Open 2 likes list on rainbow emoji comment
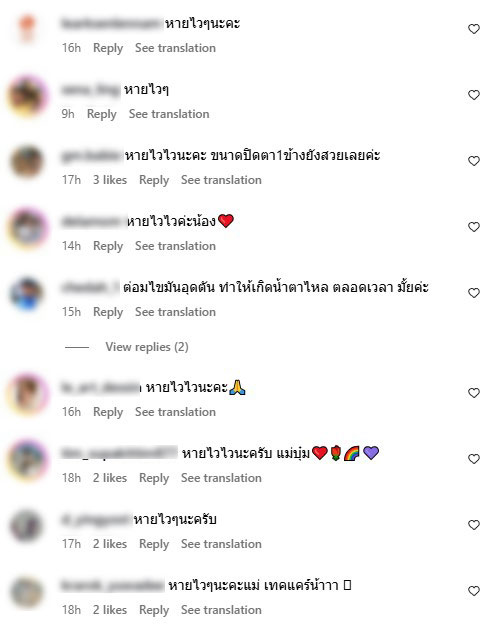 (x=110, y=478)
